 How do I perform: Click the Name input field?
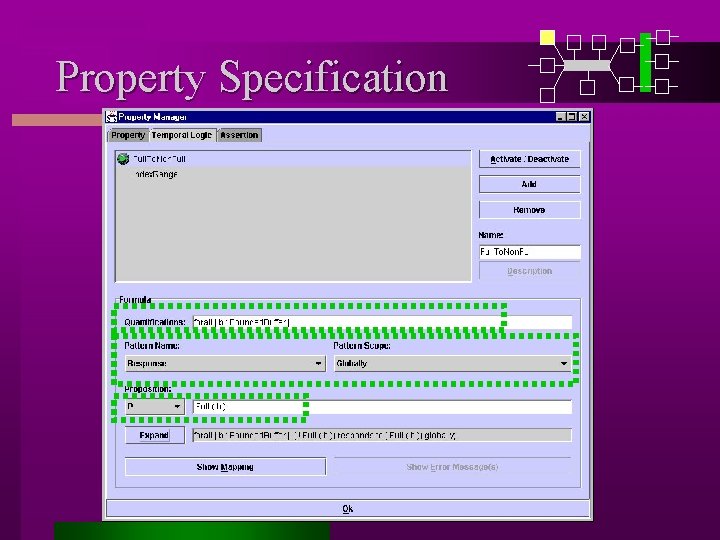pos(529,252)
